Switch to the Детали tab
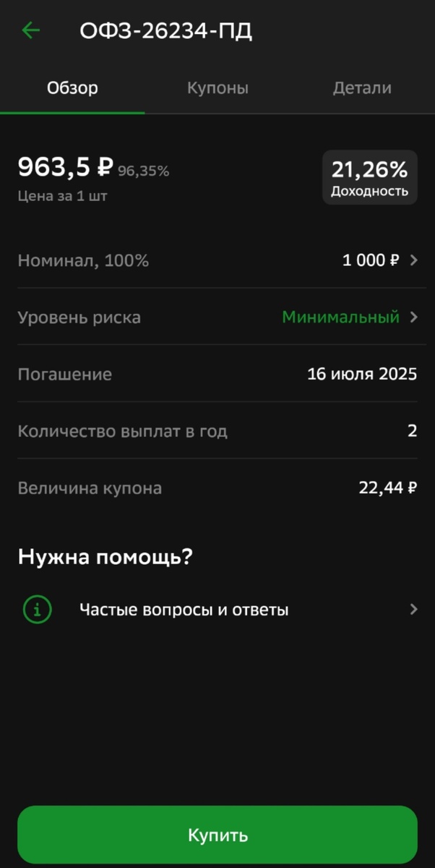Viewport: 435px width, 868px height. 362,88
